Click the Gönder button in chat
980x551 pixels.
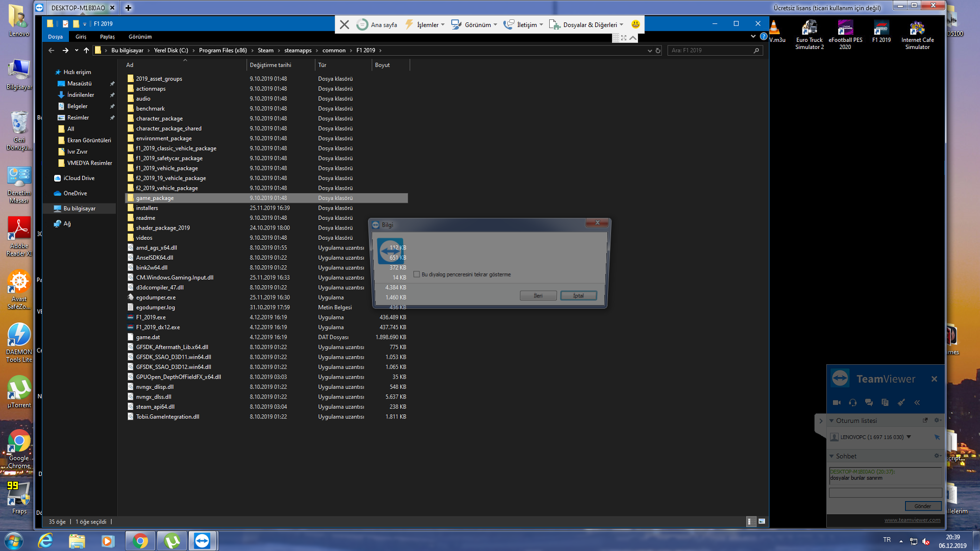tap(922, 506)
